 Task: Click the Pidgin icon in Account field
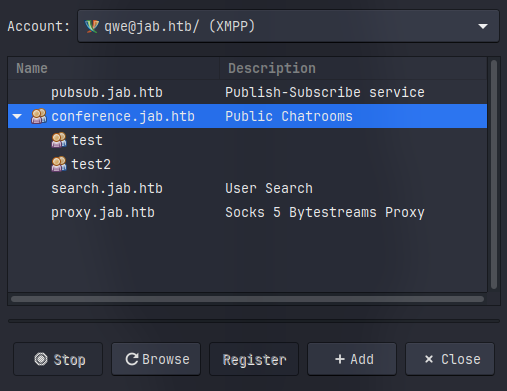92,26
